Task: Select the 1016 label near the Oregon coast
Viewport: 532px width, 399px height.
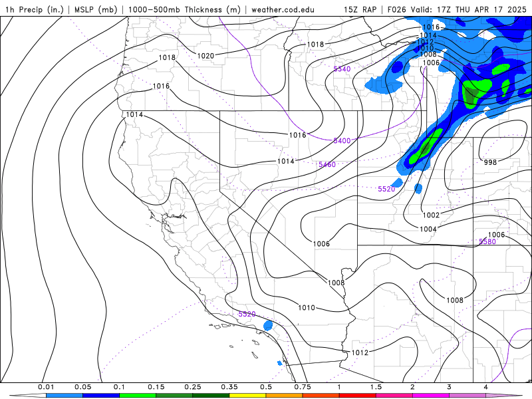Action: pyautogui.click(x=161, y=86)
